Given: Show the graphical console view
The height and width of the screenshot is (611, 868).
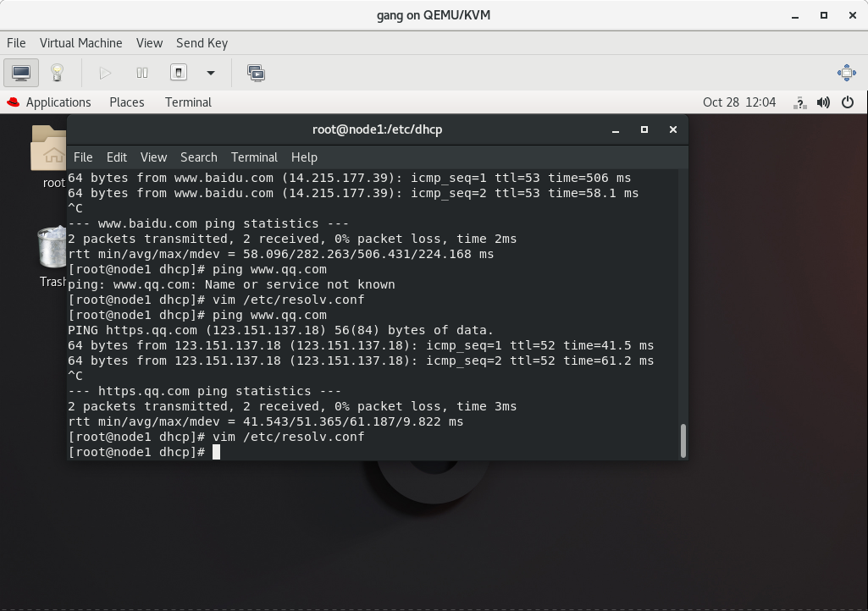Looking at the screenshot, I should (x=21, y=73).
